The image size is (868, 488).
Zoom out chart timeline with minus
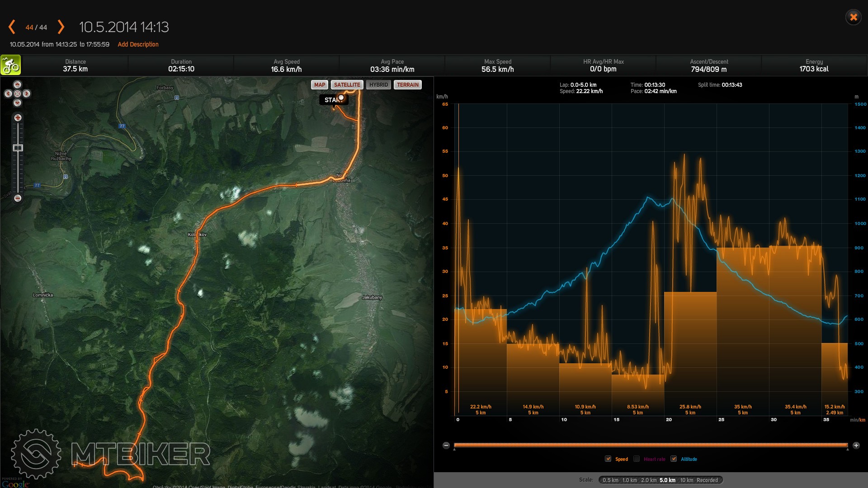pos(446,446)
